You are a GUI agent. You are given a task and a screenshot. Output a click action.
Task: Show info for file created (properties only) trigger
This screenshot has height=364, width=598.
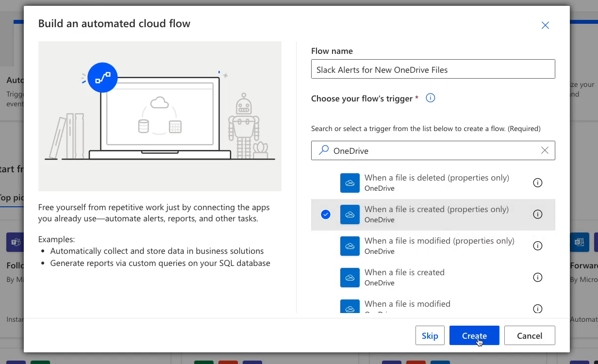pyautogui.click(x=538, y=214)
